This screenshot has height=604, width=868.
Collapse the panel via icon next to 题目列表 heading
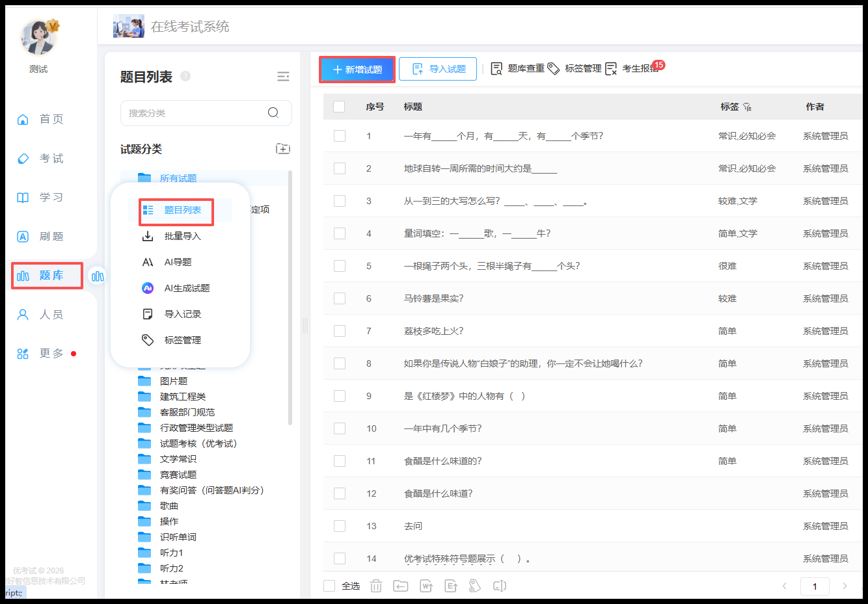283,77
